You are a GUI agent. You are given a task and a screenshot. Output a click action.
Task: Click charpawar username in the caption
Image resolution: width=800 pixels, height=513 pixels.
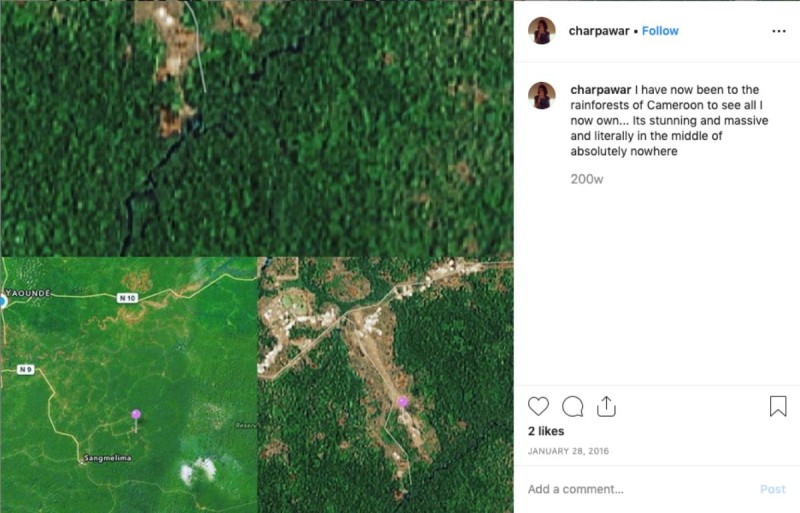pos(601,90)
